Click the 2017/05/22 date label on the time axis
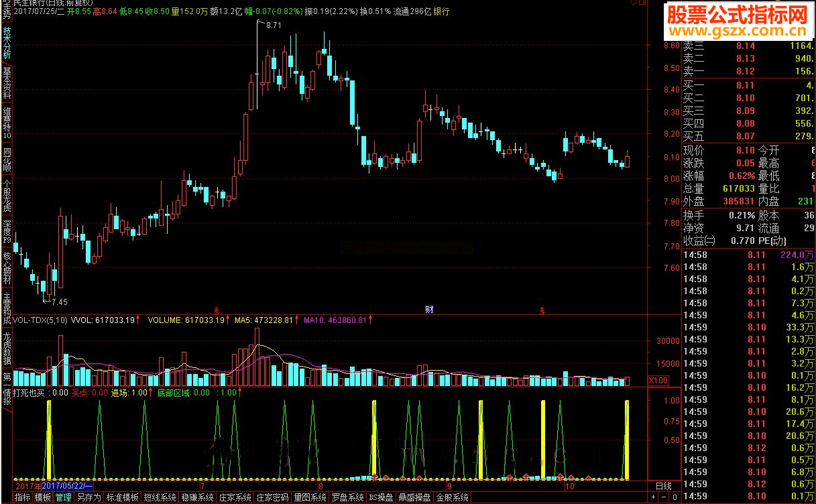 pyautogui.click(x=66, y=485)
